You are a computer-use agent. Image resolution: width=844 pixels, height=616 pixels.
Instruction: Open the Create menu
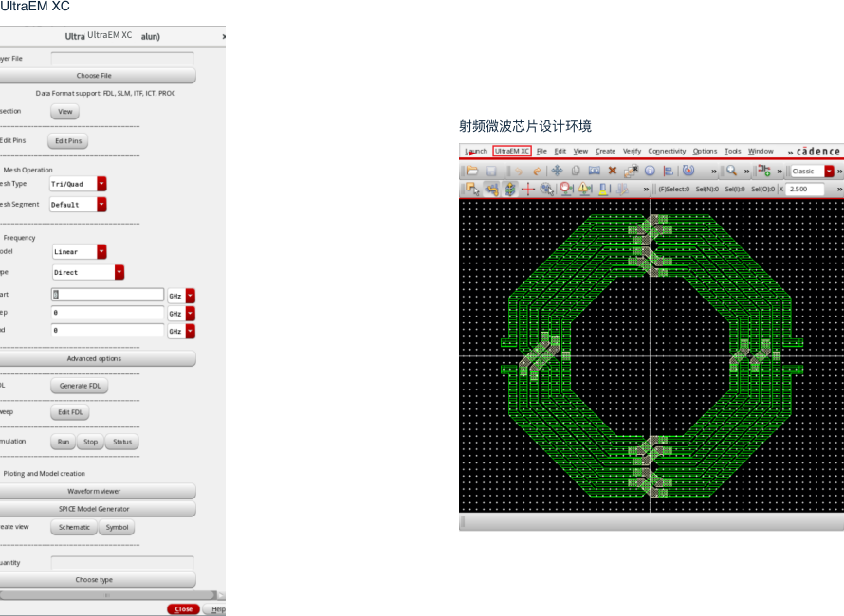(x=606, y=152)
